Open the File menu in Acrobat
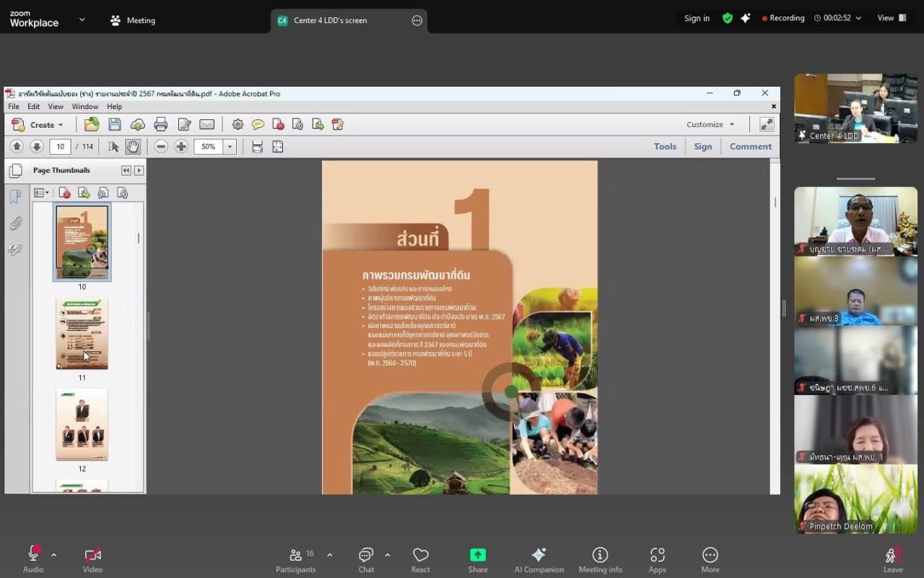The image size is (924, 578). (x=14, y=106)
